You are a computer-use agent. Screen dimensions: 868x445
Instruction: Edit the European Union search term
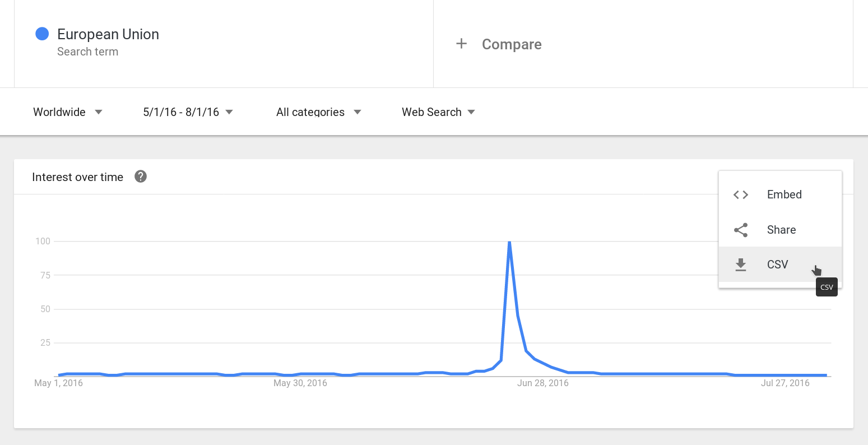(108, 34)
